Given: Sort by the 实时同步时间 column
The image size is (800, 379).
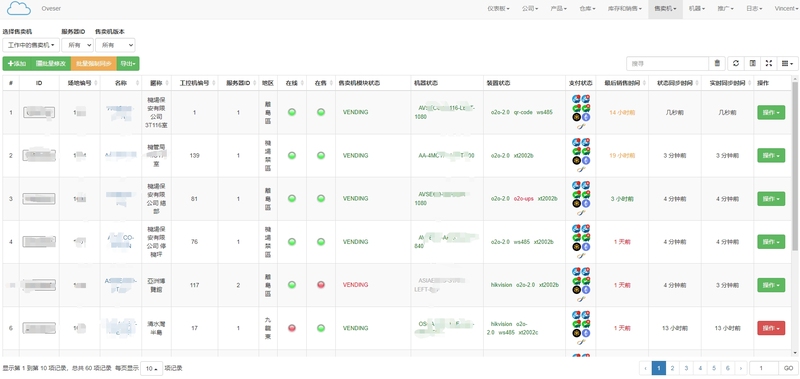Looking at the screenshot, I should [728, 83].
